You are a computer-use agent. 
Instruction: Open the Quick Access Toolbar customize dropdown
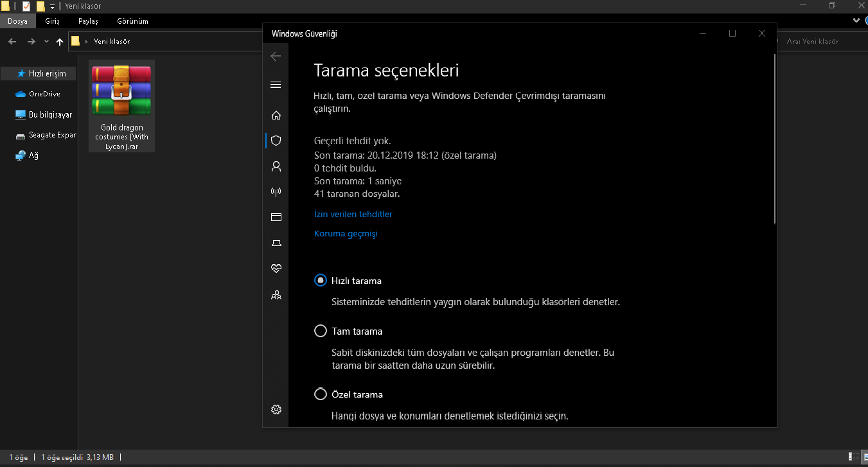(52, 6)
